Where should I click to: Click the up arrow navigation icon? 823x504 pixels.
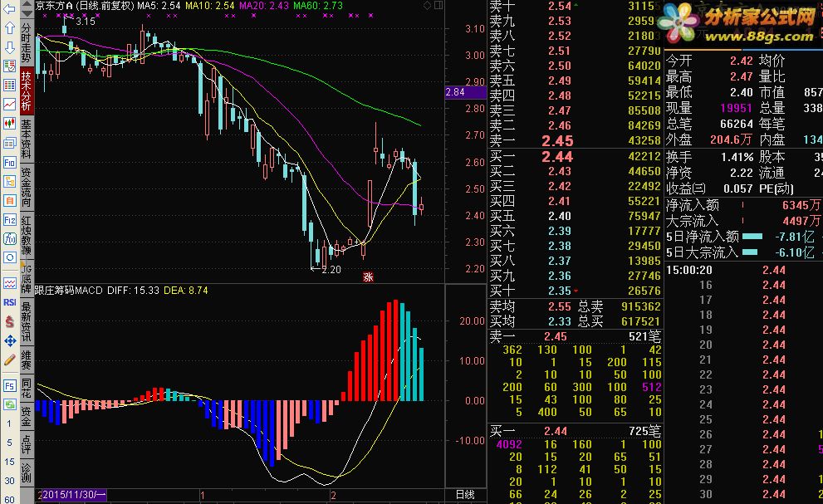click(x=9, y=28)
